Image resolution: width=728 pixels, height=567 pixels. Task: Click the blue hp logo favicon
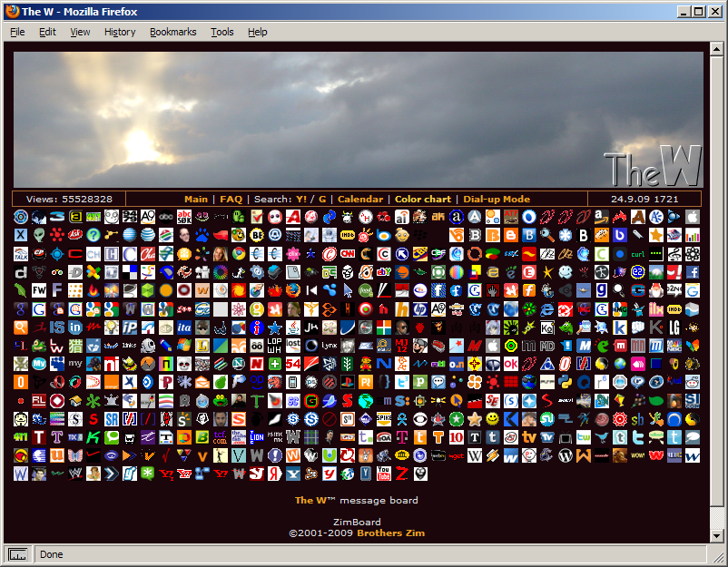pyautogui.click(x=420, y=309)
